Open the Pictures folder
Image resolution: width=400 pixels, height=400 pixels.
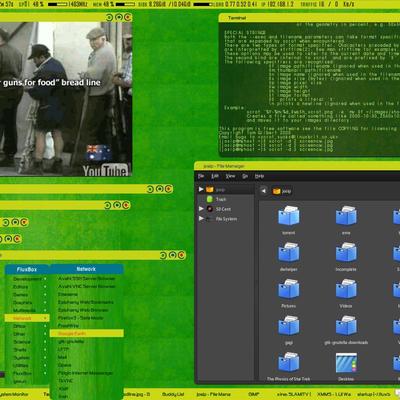coord(289,293)
